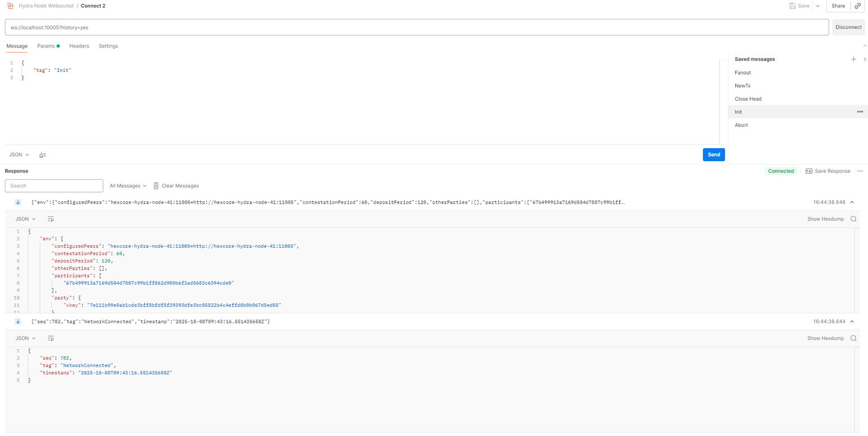Click the Clear Messages trash icon
The height and width of the screenshot is (436, 868).
click(156, 185)
